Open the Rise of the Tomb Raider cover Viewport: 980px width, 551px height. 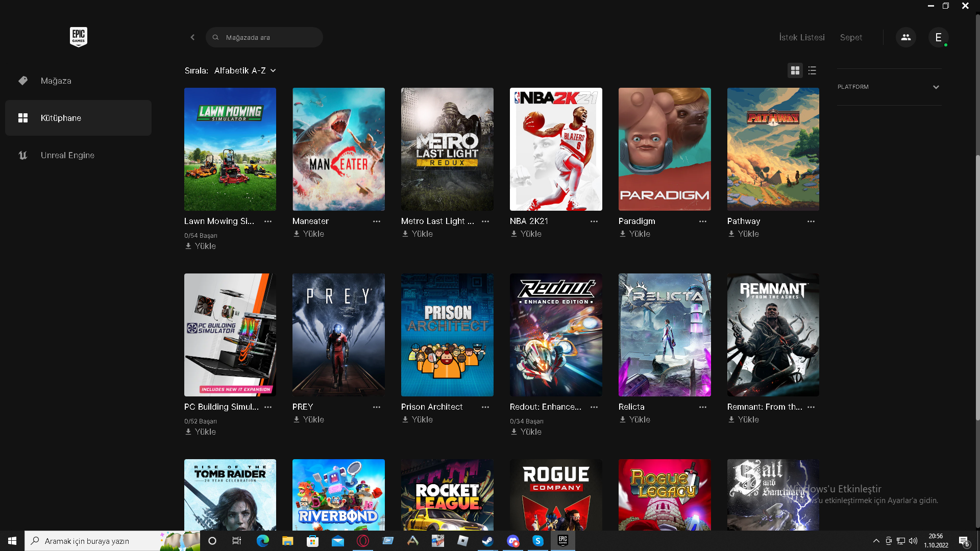coord(230,495)
